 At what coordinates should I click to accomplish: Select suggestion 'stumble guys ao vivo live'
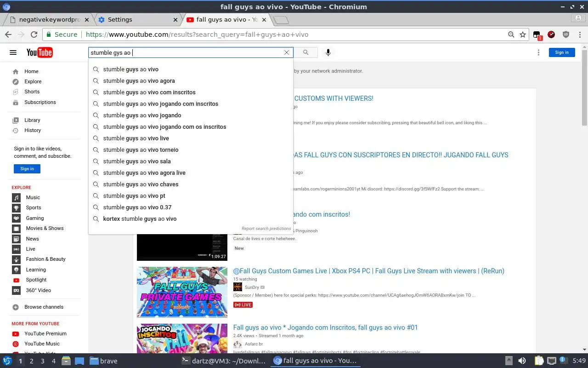[191, 138]
